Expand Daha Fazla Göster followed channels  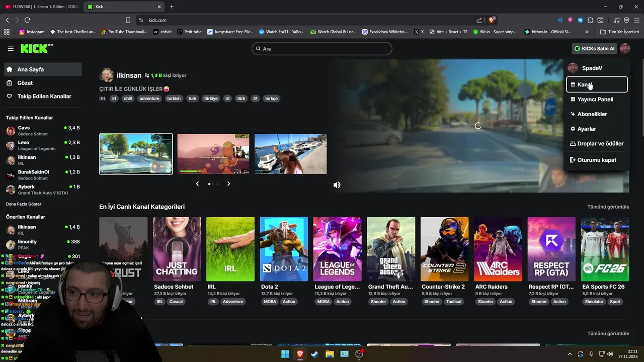(x=24, y=204)
